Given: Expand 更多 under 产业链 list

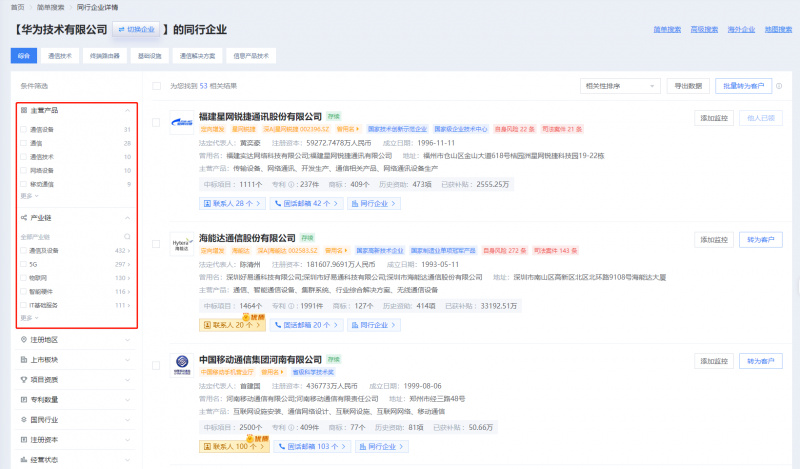Looking at the screenshot, I should (x=29, y=318).
